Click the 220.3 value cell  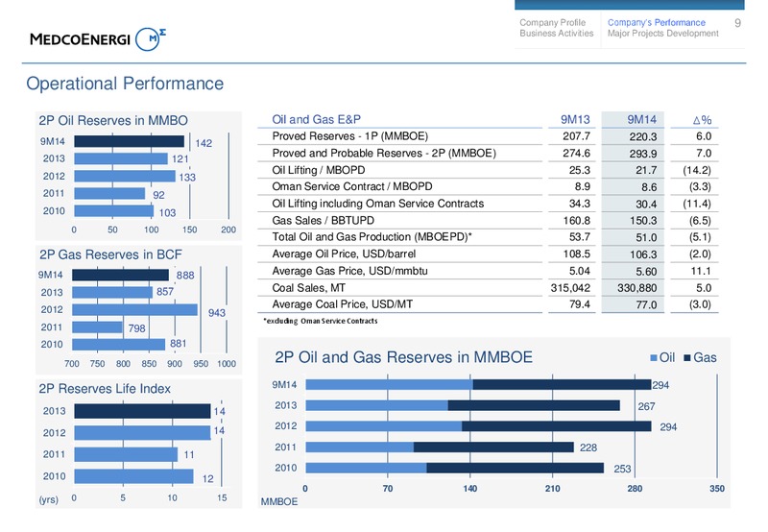point(642,136)
